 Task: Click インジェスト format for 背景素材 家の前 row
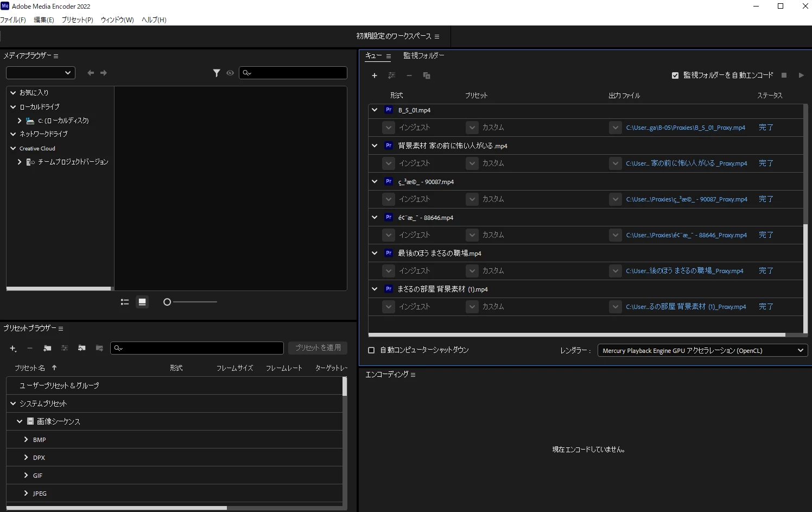[415, 163]
